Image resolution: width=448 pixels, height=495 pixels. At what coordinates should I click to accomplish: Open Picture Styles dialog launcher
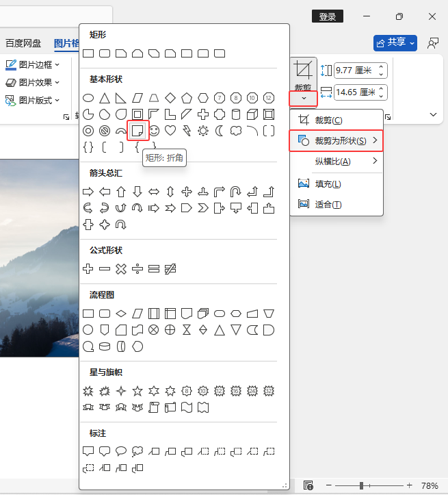coord(66,118)
